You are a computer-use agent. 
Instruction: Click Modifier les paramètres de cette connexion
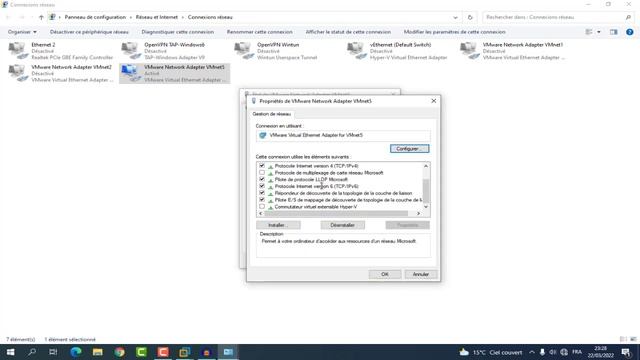click(455, 32)
